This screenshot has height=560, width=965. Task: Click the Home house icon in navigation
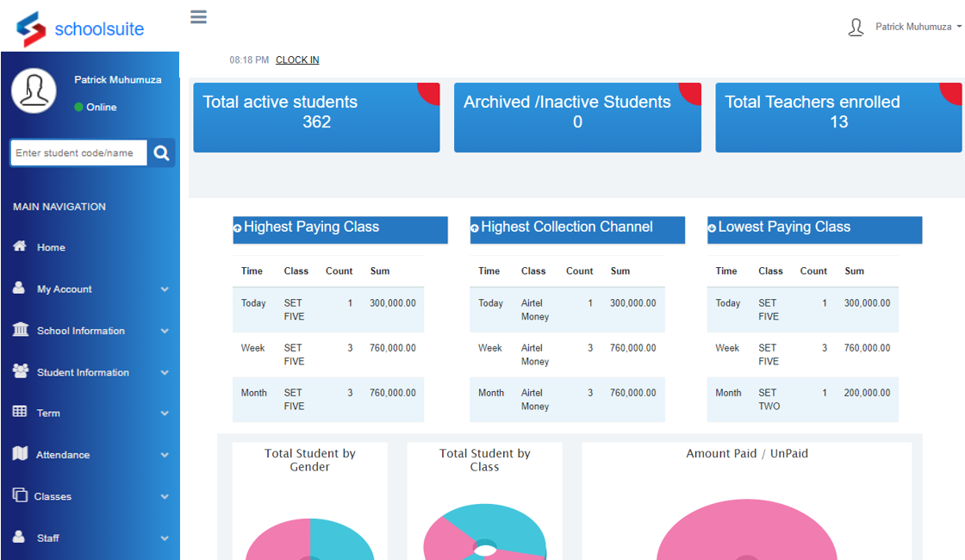[20, 246]
